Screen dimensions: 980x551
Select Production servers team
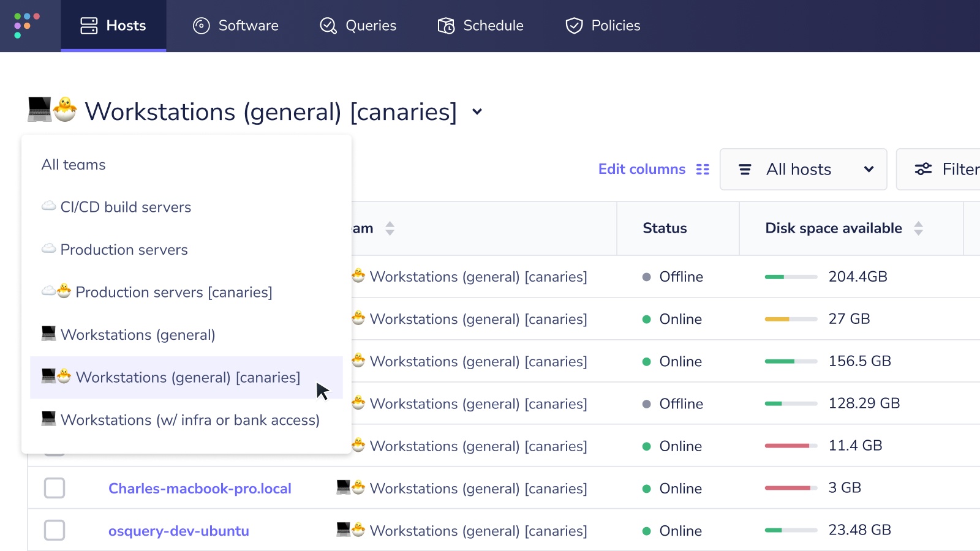pos(186,250)
